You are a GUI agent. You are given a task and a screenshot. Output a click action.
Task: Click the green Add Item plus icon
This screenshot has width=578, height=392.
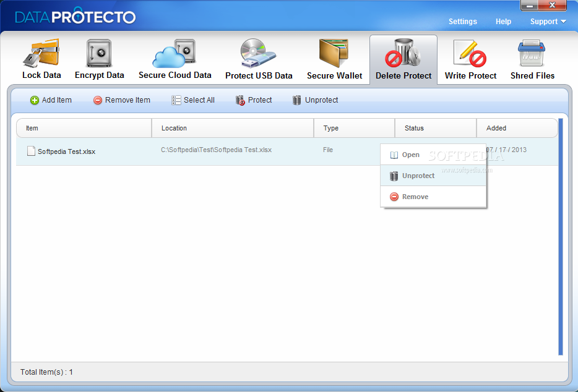[x=34, y=100]
